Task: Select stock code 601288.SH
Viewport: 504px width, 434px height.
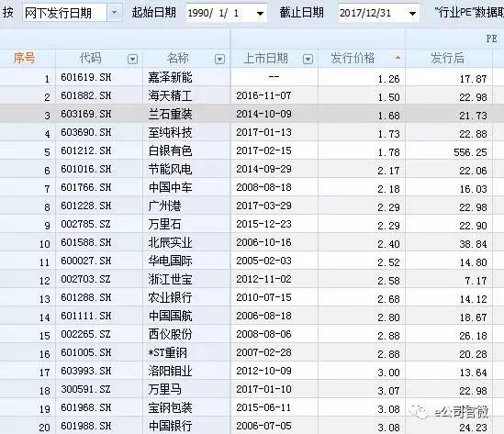Action: click(86, 297)
